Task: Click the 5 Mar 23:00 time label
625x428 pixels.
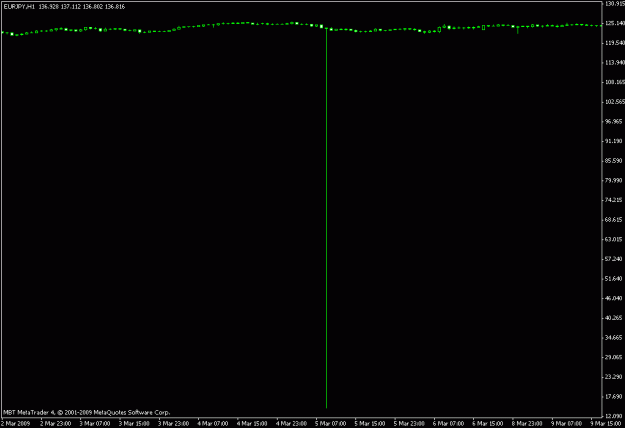Action: (409, 423)
